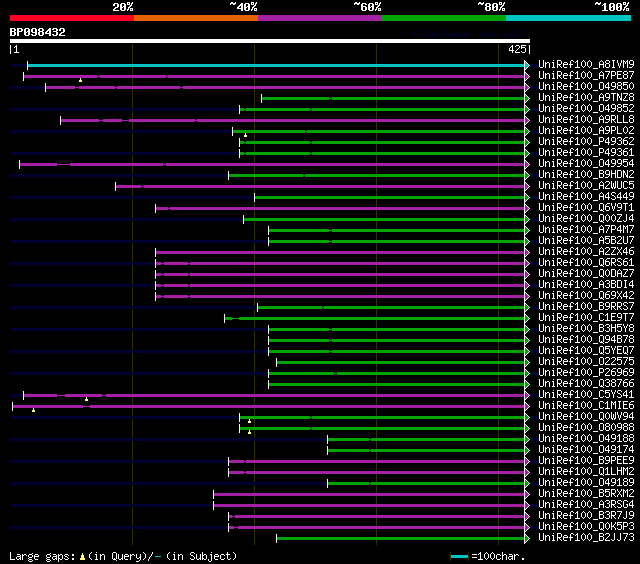Select the UniRef100_B5RXM2 label
The height and width of the screenshot is (564, 640).
point(586,494)
